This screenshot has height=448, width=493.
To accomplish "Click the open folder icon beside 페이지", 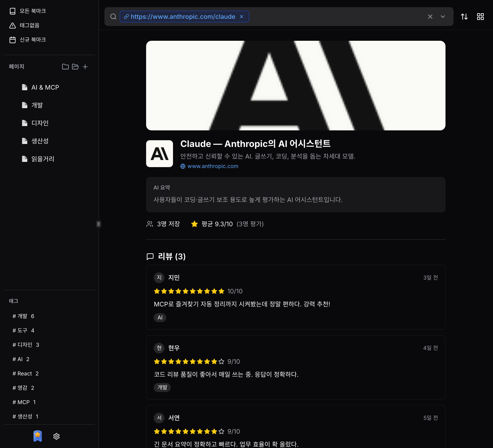I will coord(75,67).
